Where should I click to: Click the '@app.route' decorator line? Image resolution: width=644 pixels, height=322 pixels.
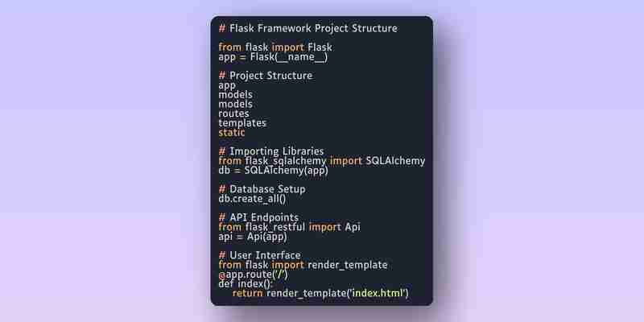click(253, 275)
